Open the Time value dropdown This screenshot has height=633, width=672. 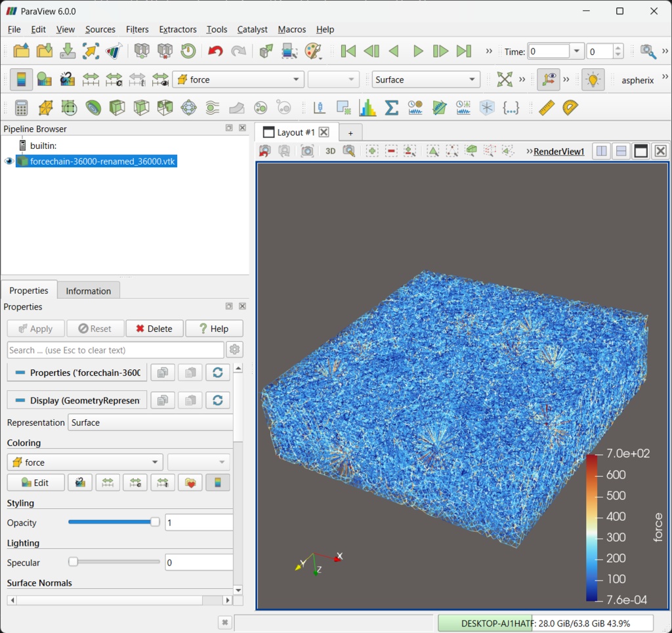click(x=576, y=51)
